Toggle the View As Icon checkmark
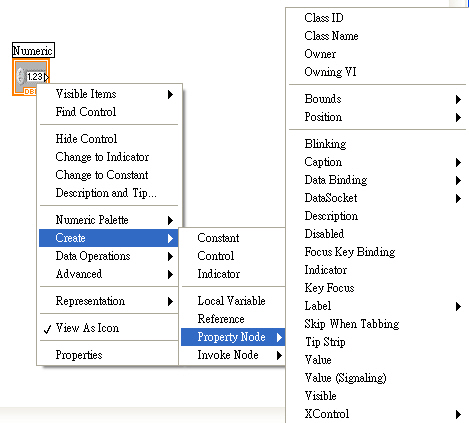The height and width of the screenshot is (423, 469). (x=109, y=328)
